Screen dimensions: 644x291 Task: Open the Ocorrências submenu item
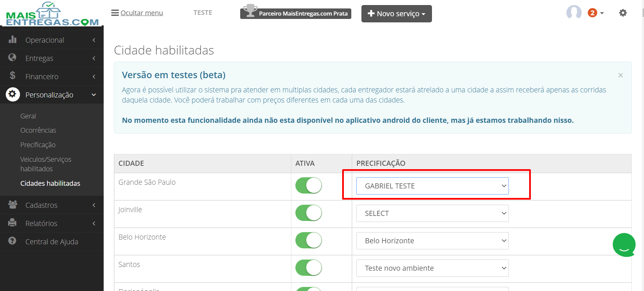tap(38, 130)
